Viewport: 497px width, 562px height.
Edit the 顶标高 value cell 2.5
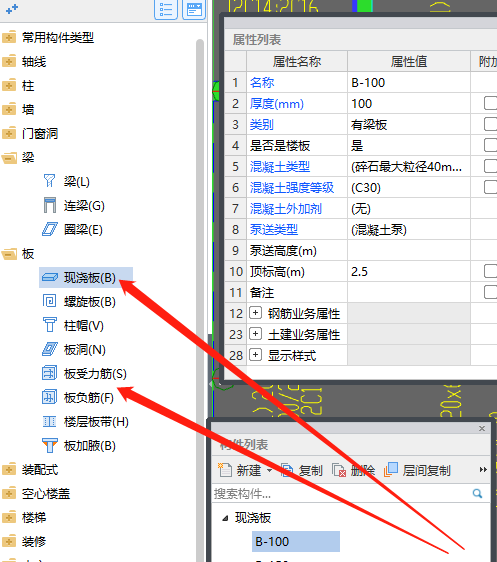(408, 271)
